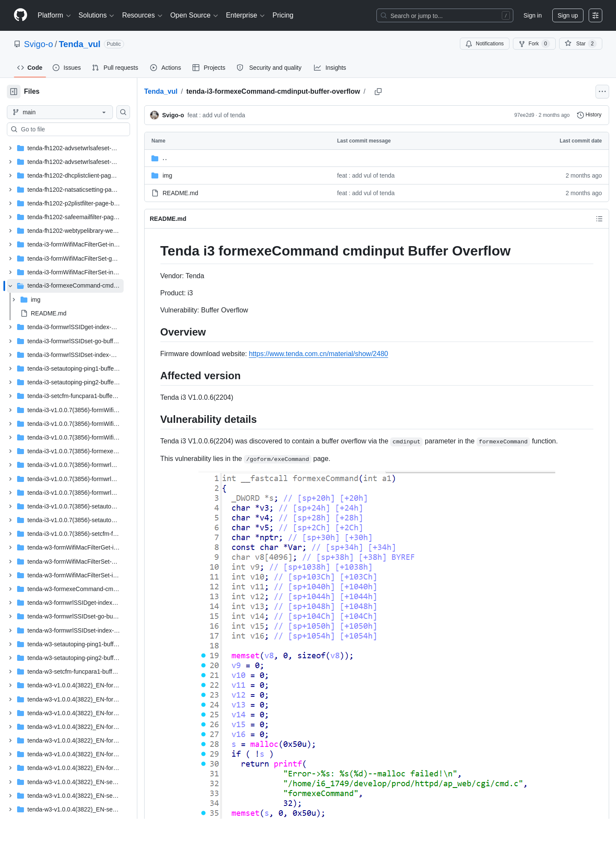The width and height of the screenshot is (616, 856).
Task: Copy the path with the copy icon
Action: [378, 92]
